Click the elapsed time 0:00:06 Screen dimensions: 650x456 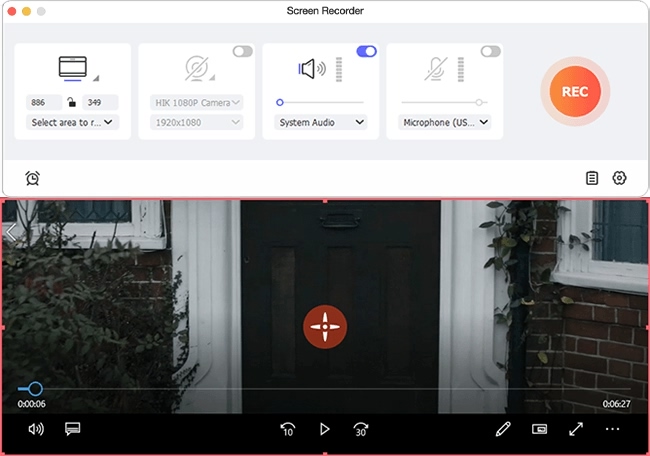[32, 404]
